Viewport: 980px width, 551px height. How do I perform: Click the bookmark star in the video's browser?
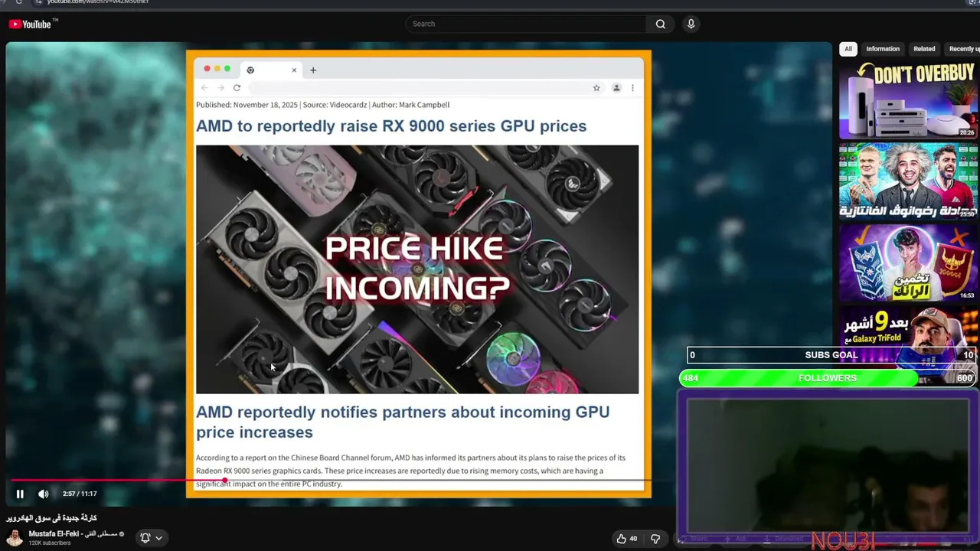pos(596,88)
